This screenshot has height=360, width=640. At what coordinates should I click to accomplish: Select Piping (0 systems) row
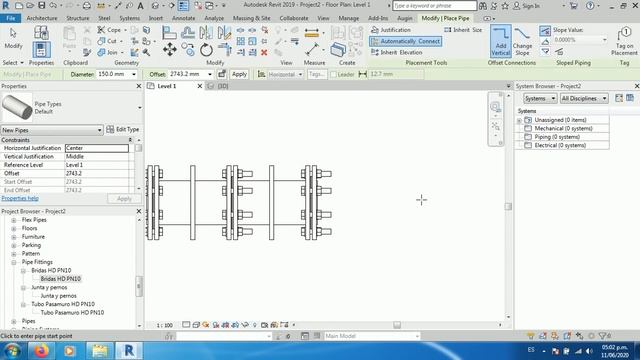557,137
